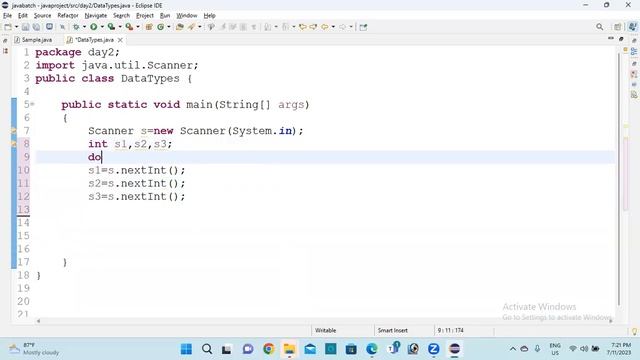Open Zoom from the taskbar

433,349
